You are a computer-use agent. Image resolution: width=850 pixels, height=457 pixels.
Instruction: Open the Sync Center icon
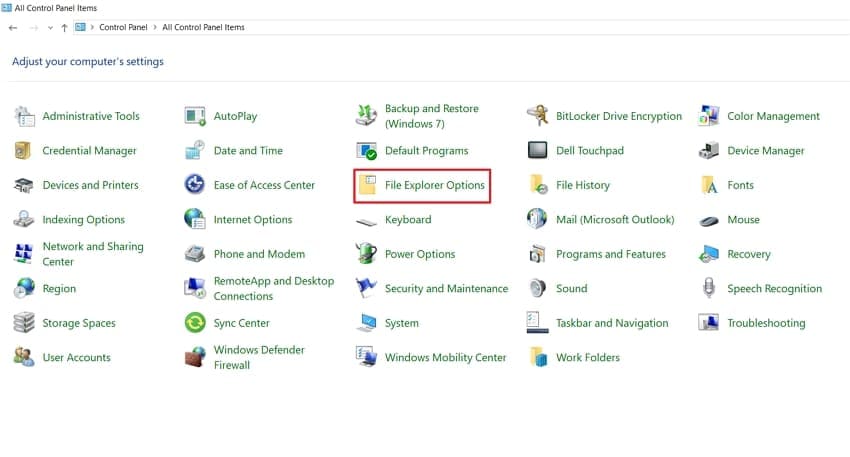[195, 323]
